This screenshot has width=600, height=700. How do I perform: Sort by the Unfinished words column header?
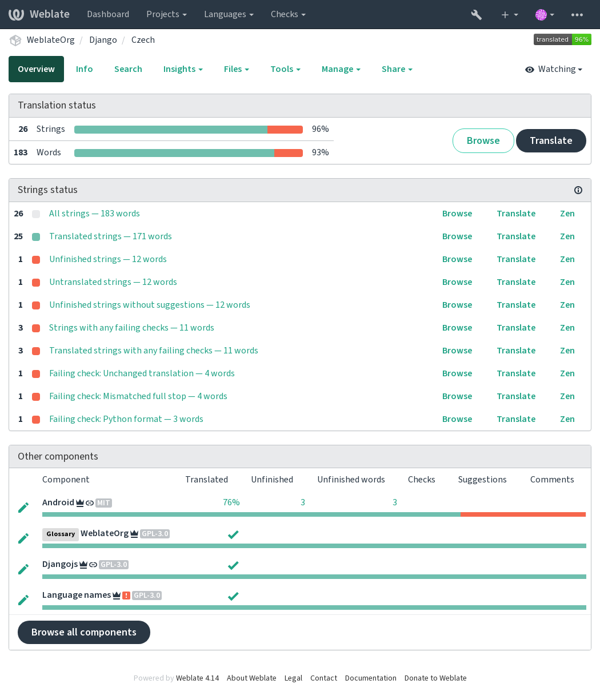351,480
